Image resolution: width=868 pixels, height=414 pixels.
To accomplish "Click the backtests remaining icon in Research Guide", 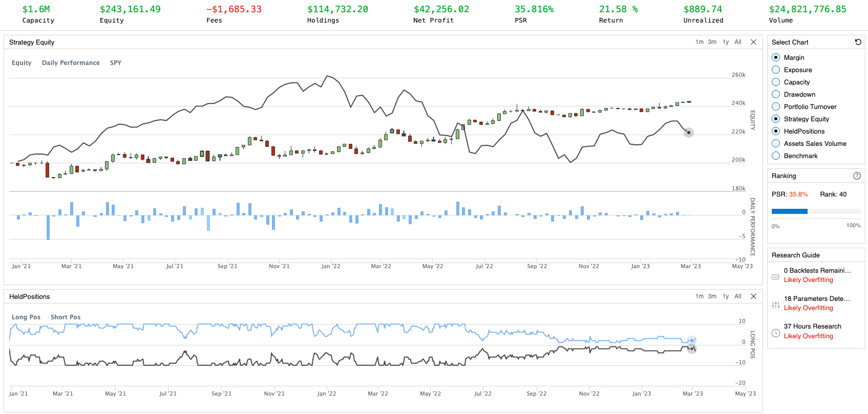I will coord(776,277).
